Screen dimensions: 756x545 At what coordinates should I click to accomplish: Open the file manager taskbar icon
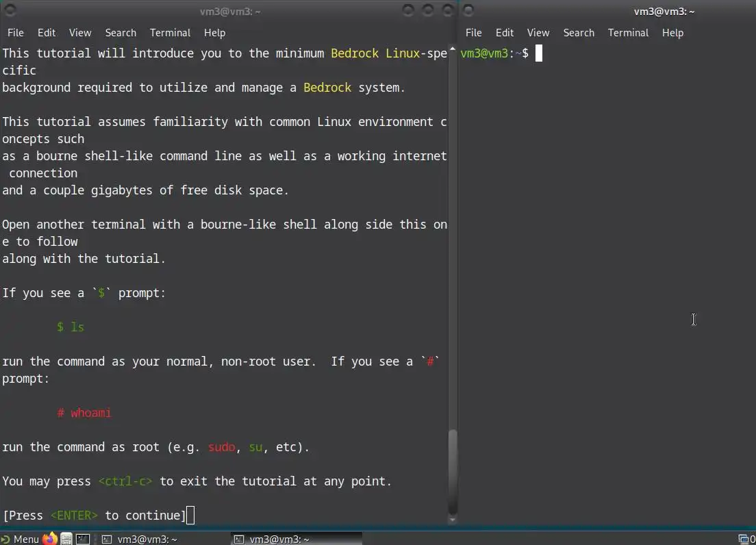[x=66, y=539]
